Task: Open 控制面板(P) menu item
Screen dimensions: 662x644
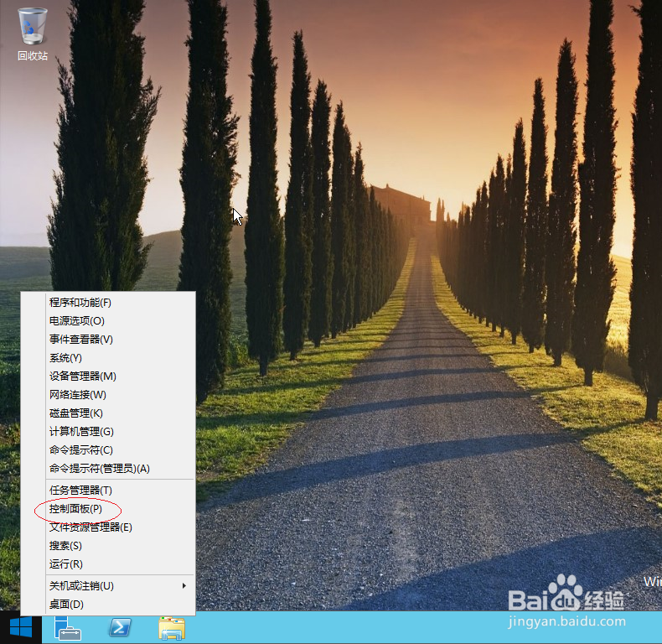Action: pyautogui.click(x=108, y=509)
